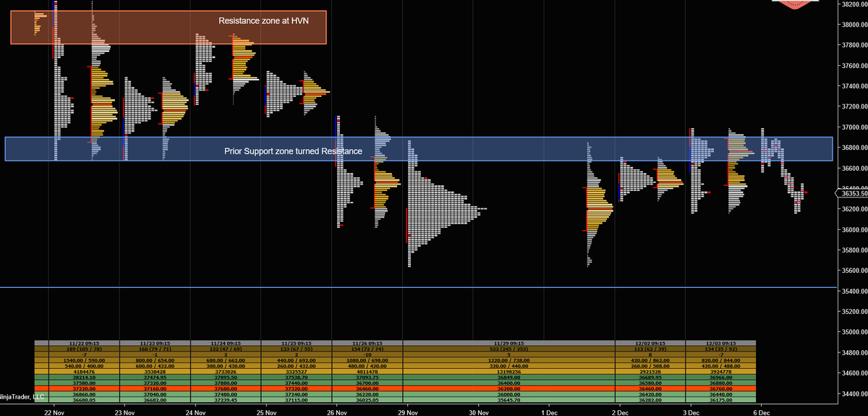The image size is (868, 416).
Task: Click the volume cell 3538428
Action: [x=153, y=371]
